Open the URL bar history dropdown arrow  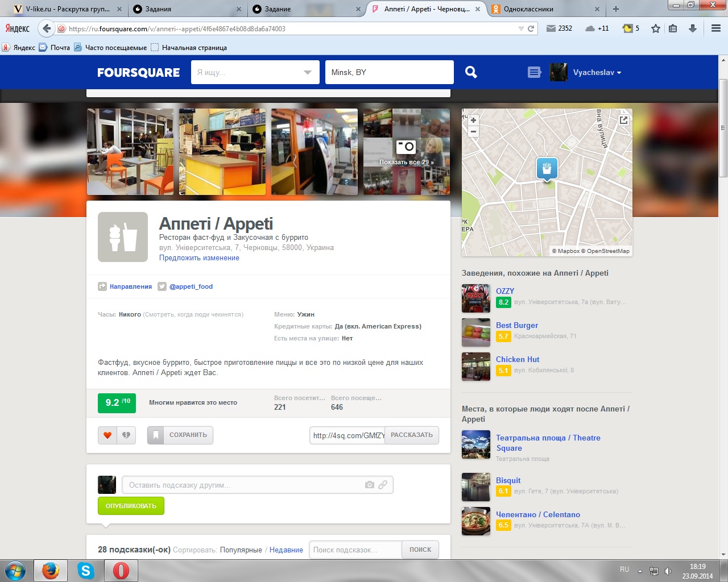[x=521, y=28]
